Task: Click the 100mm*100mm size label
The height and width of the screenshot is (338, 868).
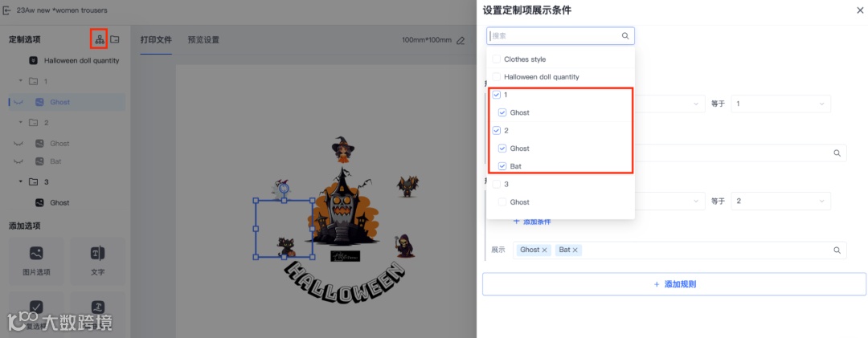Action: 427,40
